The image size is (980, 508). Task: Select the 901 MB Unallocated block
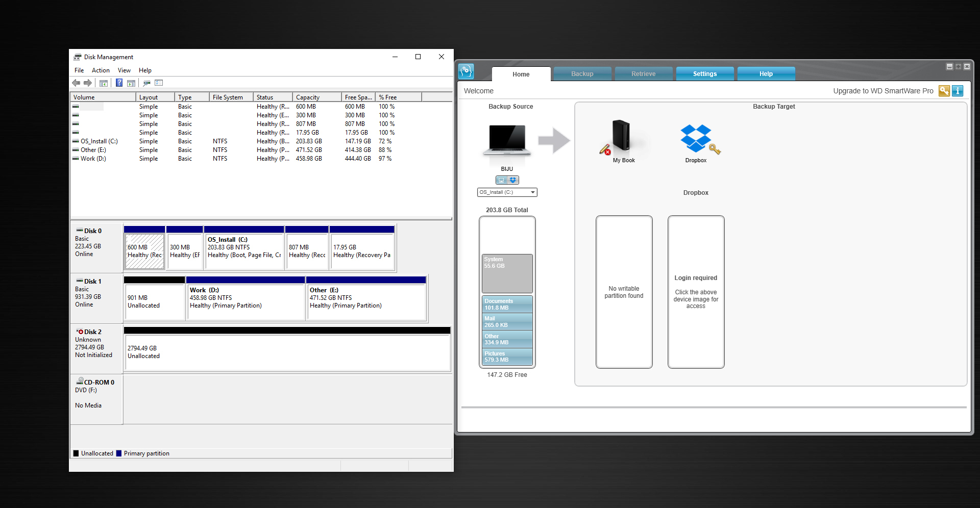[x=154, y=298]
